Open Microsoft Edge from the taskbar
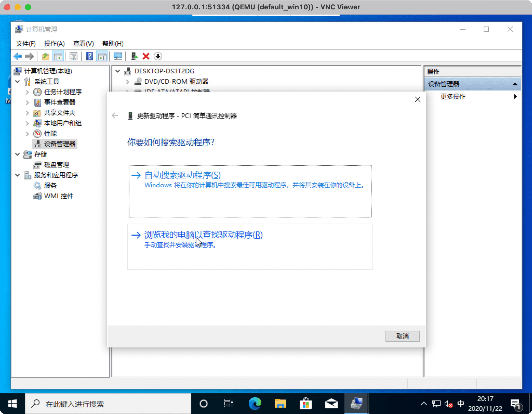Viewport: 532px width, 414px height. pos(255,404)
